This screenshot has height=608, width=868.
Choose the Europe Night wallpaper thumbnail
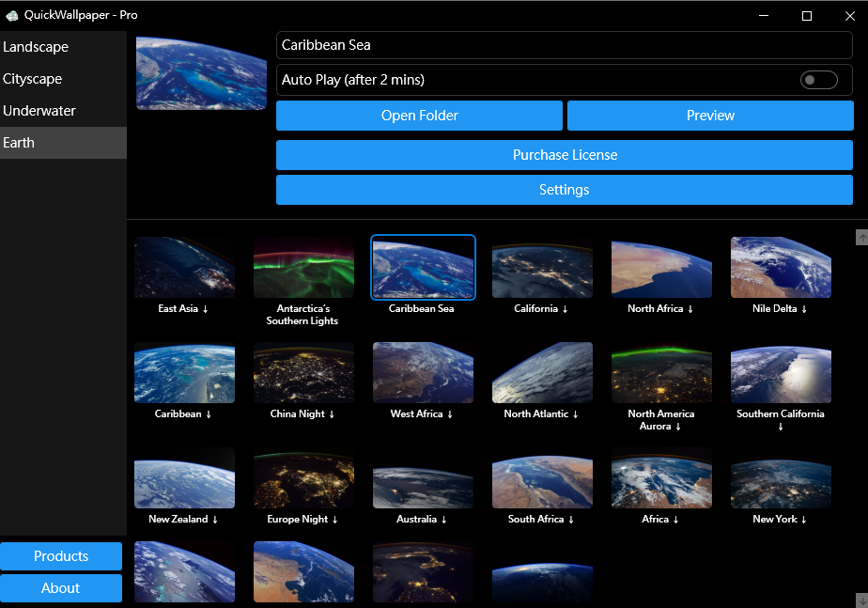click(x=303, y=478)
